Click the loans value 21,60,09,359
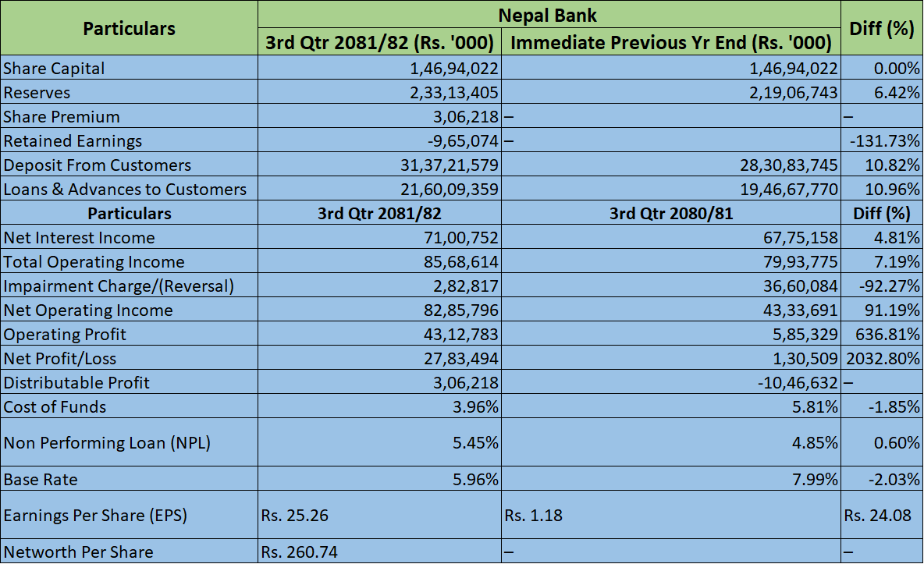This screenshot has width=924, height=564. [x=449, y=190]
